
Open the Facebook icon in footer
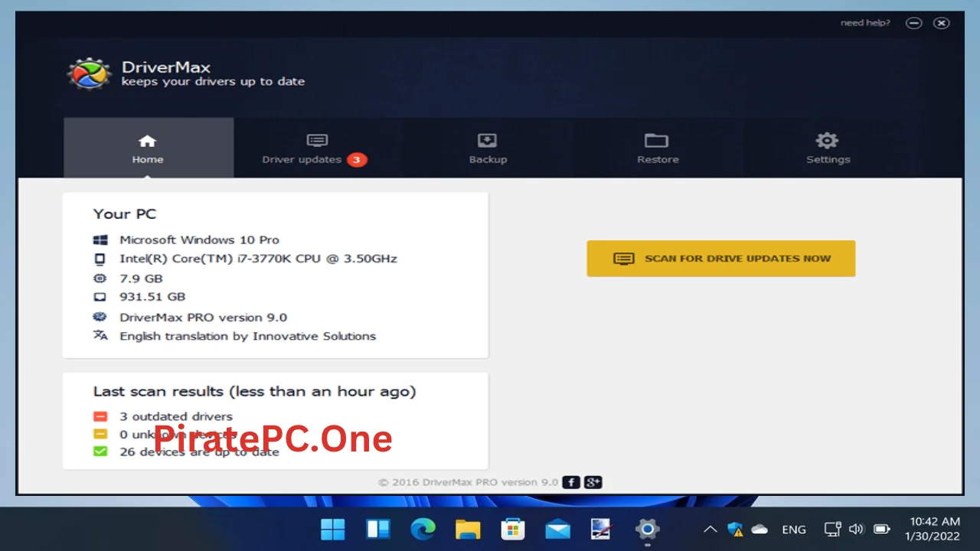click(571, 482)
